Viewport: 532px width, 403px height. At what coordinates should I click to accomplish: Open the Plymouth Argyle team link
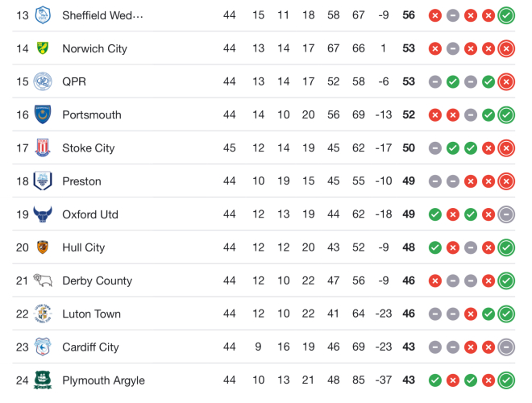point(103,380)
